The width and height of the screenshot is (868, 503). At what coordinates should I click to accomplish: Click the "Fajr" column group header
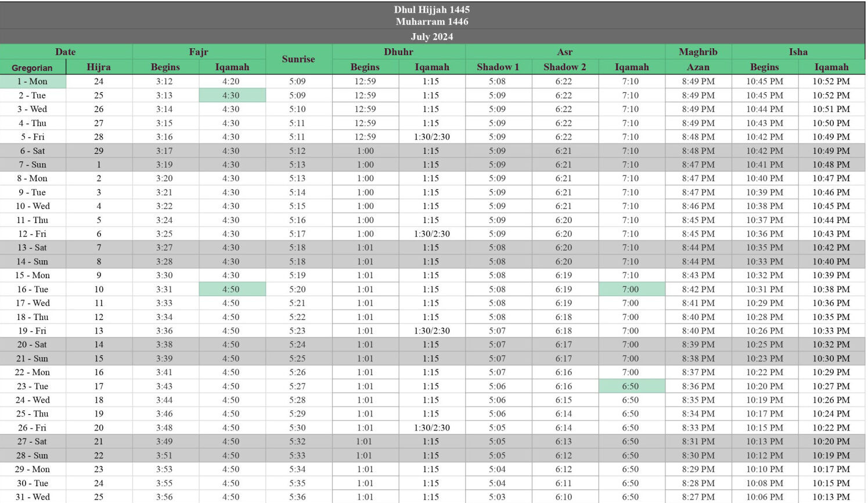tap(199, 52)
